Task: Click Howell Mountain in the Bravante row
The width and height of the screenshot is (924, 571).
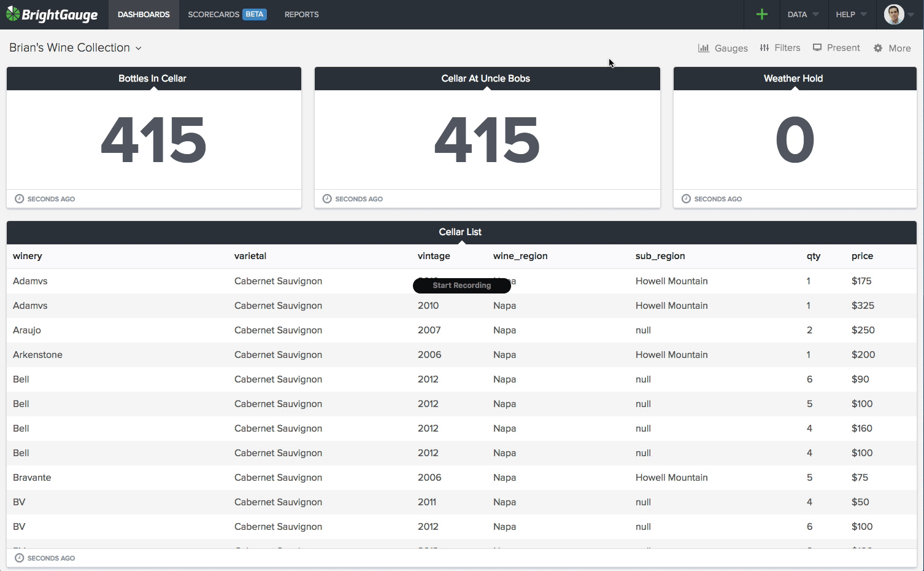Action: coord(672,478)
